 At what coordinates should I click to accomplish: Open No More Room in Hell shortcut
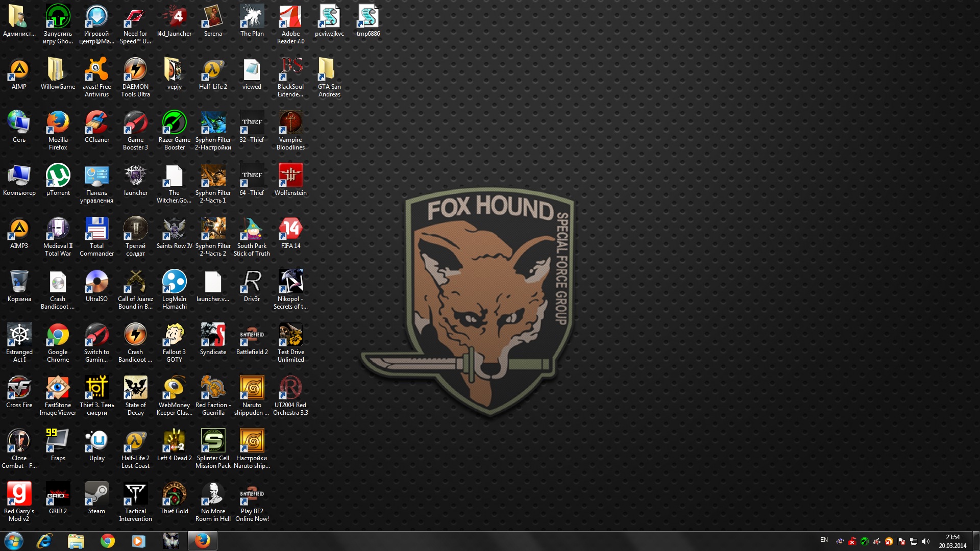[x=213, y=502]
